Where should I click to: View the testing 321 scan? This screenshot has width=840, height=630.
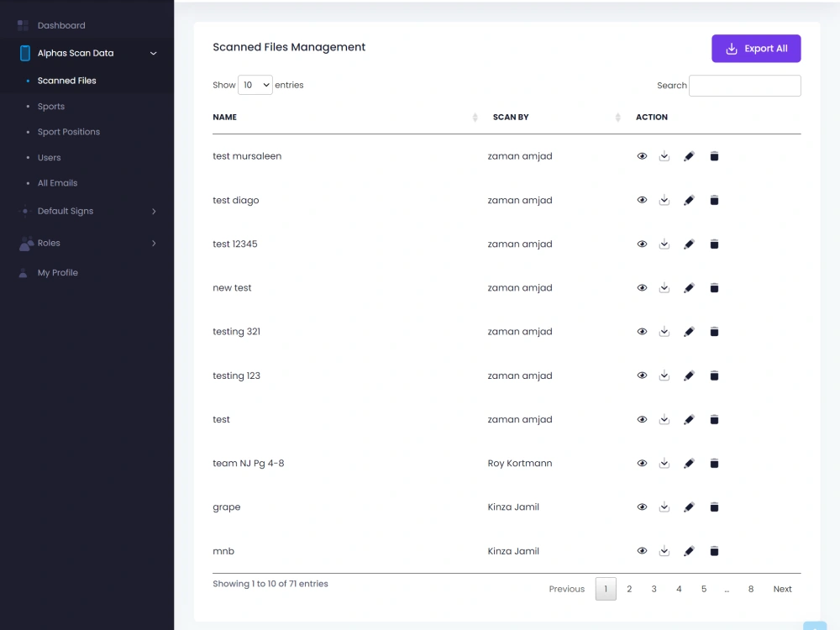(x=642, y=332)
